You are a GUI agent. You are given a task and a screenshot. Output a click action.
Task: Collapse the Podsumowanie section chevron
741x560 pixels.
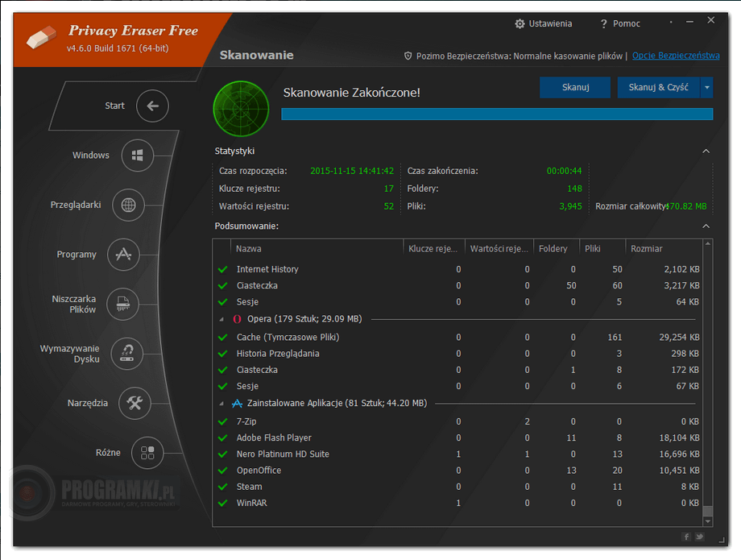tap(706, 226)
